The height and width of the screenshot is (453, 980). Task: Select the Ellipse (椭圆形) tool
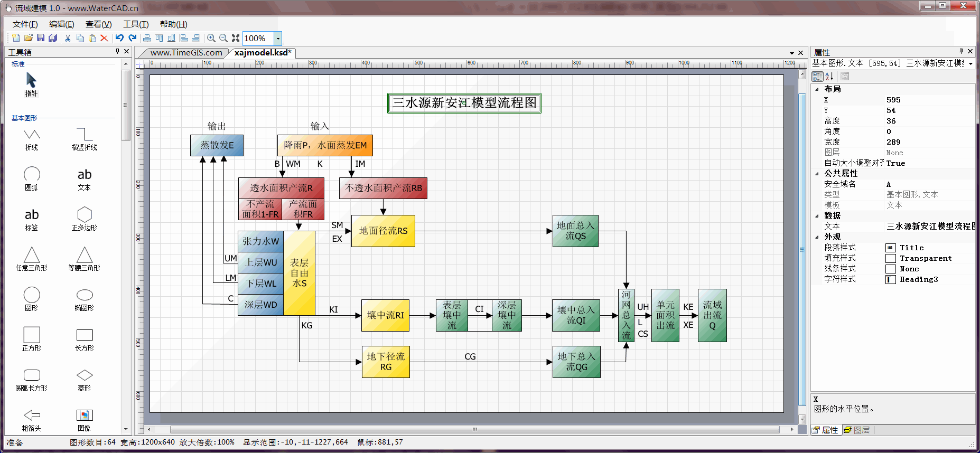tap(85, 299)
